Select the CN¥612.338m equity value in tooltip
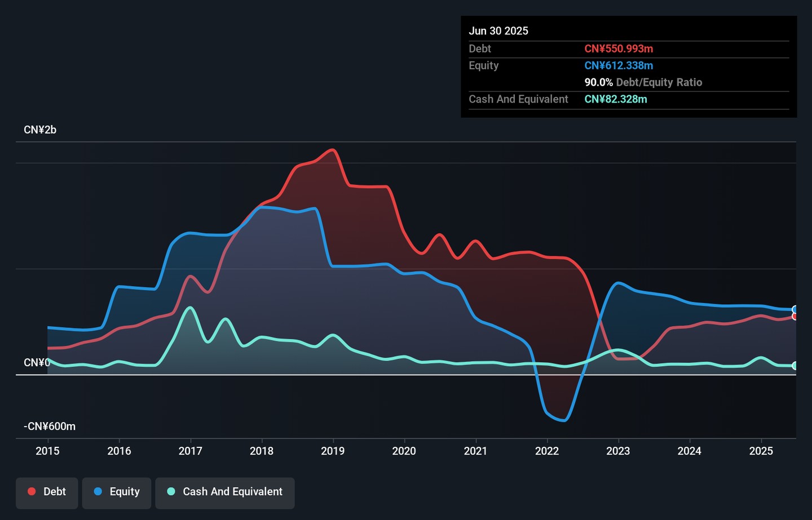The height and width of the screenshot is (520, 812). [619, 65]
